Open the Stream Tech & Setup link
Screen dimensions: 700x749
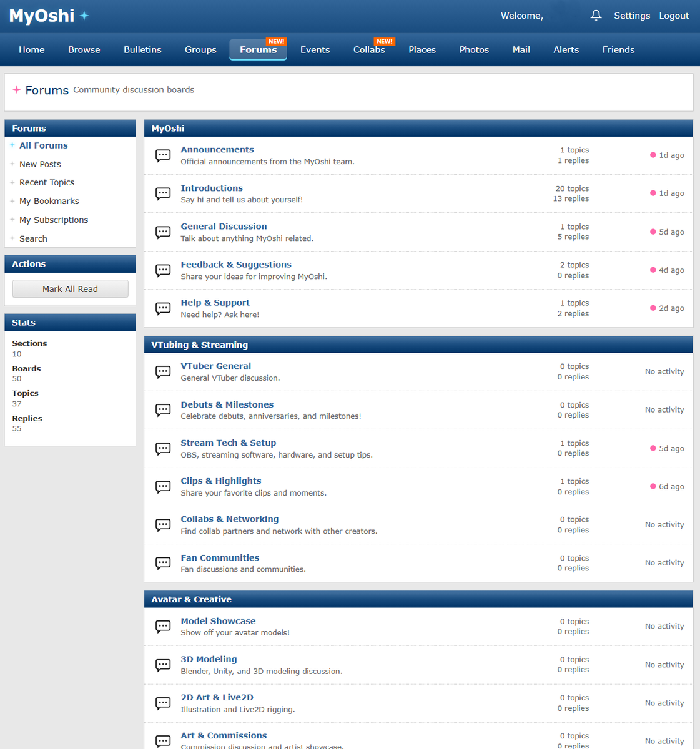(229, 443)
